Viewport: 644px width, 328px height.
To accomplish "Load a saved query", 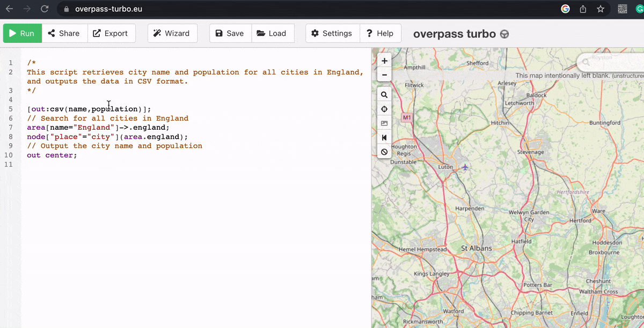I will pos(272,33).
